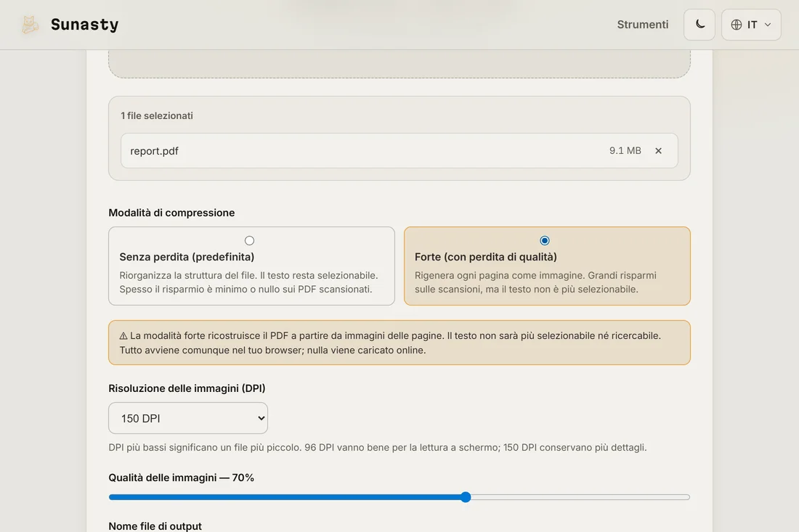Click the Forte (con perdita di qualità) heading
799x532 pixels.
pos(486,257)
